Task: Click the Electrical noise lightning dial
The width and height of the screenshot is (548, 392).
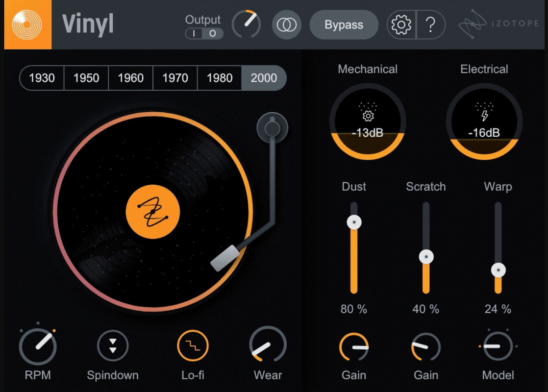Action: [484, 121]
